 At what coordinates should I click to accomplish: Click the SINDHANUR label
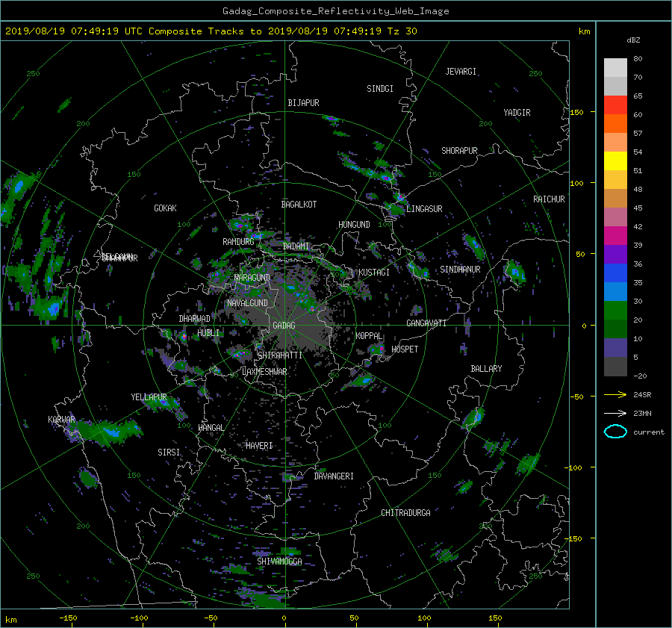pos(460,270)
